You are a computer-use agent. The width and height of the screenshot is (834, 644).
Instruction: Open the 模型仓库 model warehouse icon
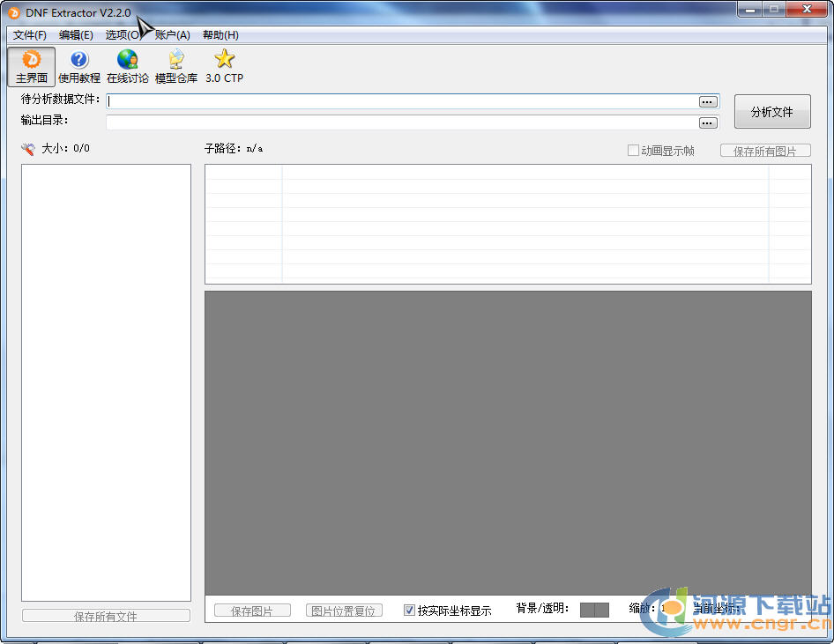click(175, 66)
